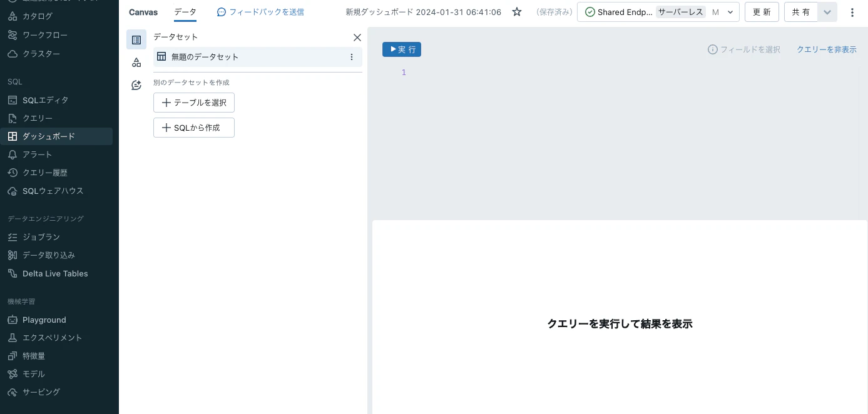Click テーブルを選択 button

(x=194, y=103)
